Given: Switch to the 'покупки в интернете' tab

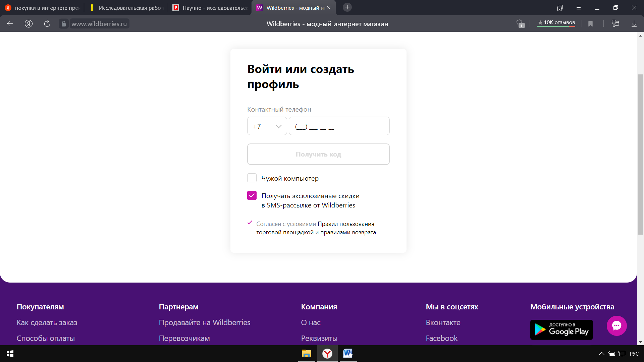Looking at the screenshot, I should click(42, 8).
